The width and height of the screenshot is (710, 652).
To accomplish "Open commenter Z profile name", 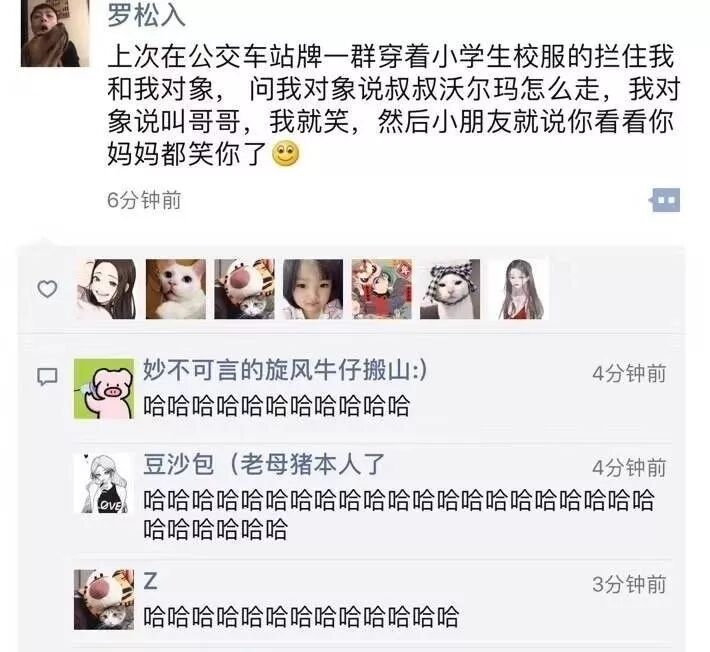I will click(x=150, y=581).
